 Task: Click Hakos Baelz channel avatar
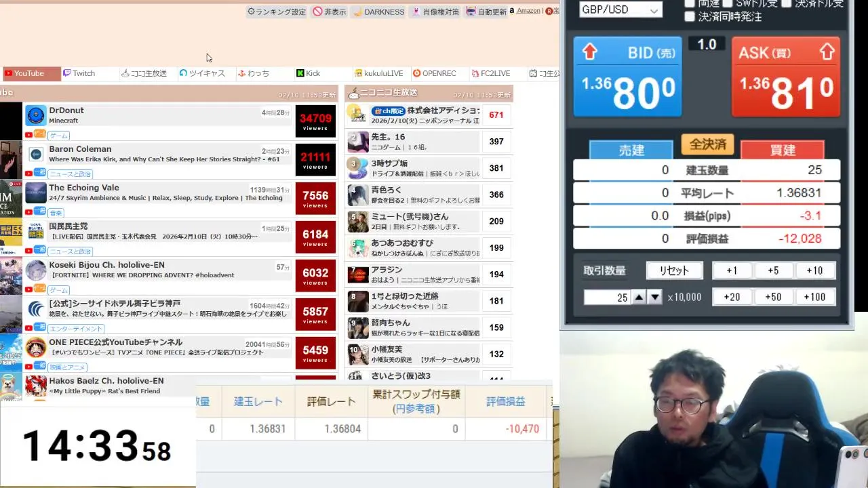click(x=36, y=386)
